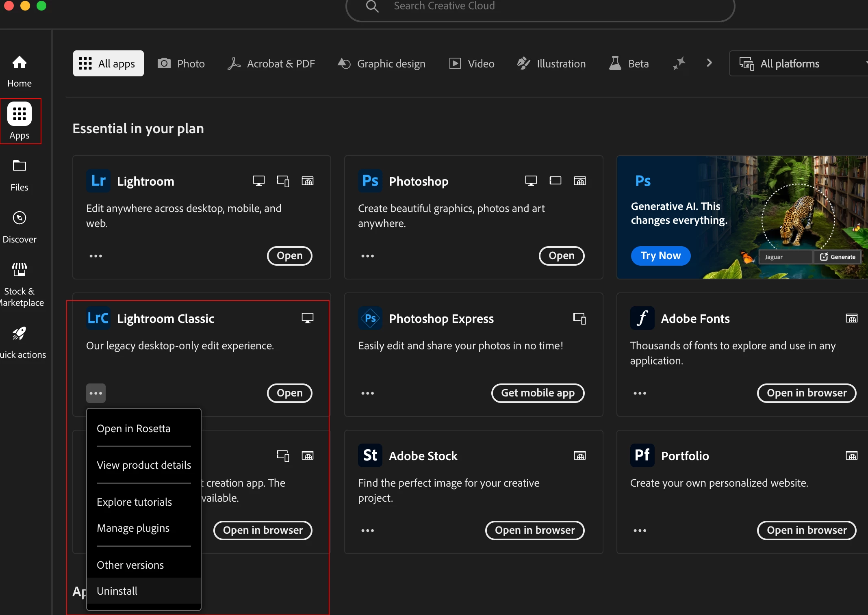Switch to the Photo category tab
Image resolution: width=868 pixels, height=615 pixels.
181,63
